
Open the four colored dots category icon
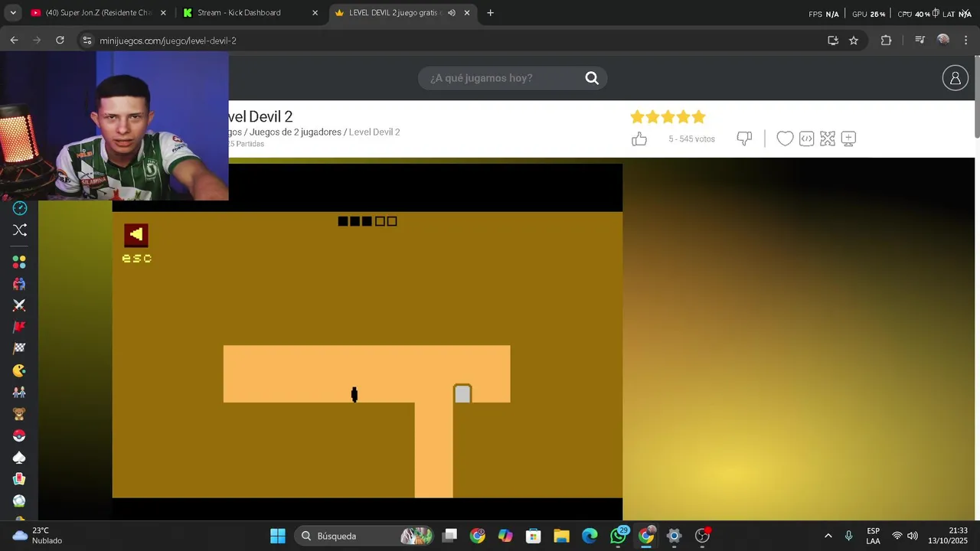[20, 262]
